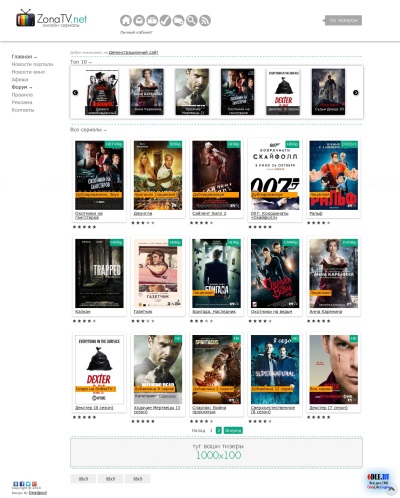The width and height of the screenshot is (400, 498).
Task: Go to ZonaTV.net logo homepage
Action: [52, 19]
